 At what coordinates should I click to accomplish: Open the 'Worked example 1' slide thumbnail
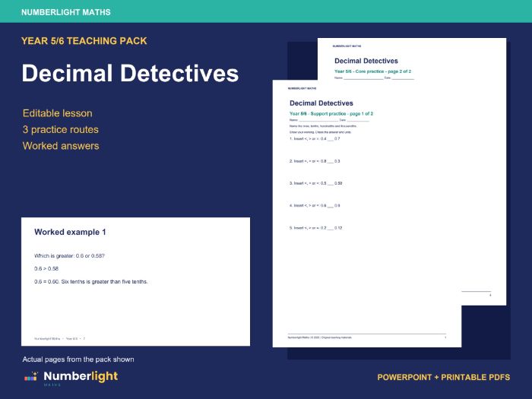(x=135, y=282)
